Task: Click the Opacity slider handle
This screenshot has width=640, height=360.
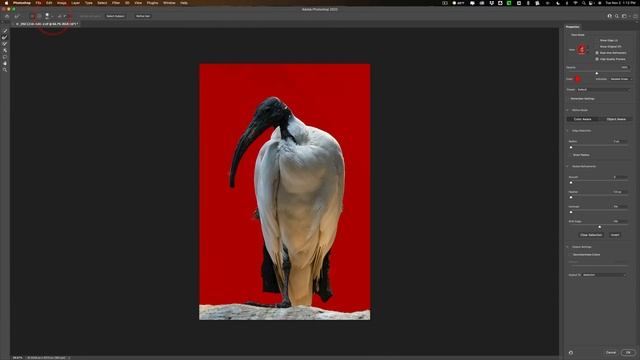Action: [597, 73]
